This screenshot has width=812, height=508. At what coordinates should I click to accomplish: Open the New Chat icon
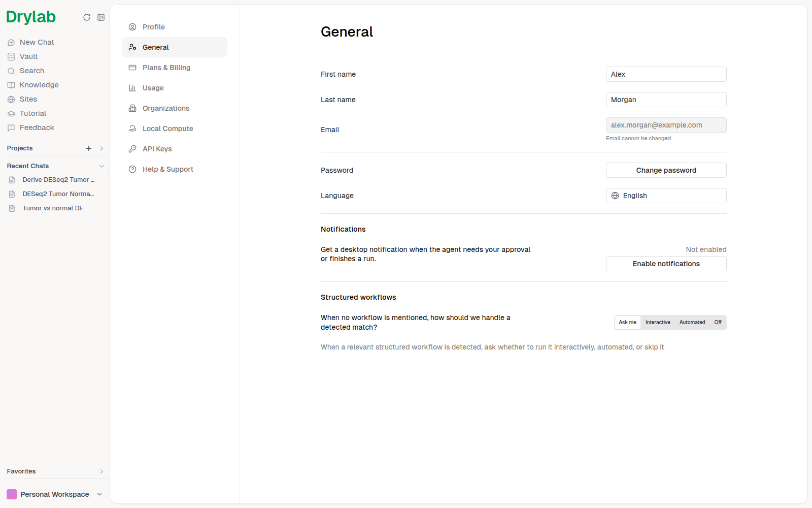point(11,43)
